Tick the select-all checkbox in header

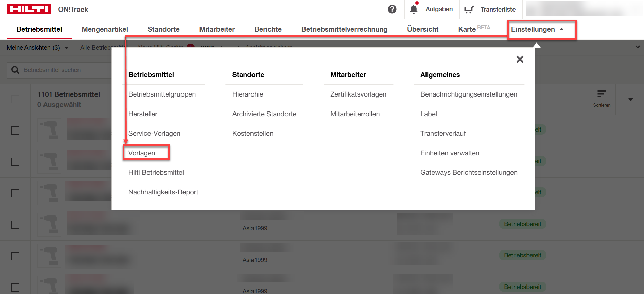pos(15,99)
